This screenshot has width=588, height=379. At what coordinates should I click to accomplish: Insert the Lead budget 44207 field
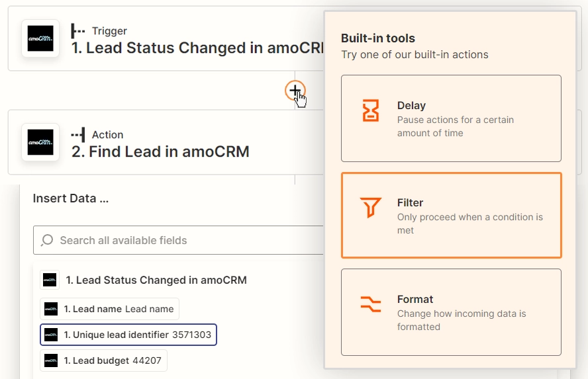[x=103, y=360]
